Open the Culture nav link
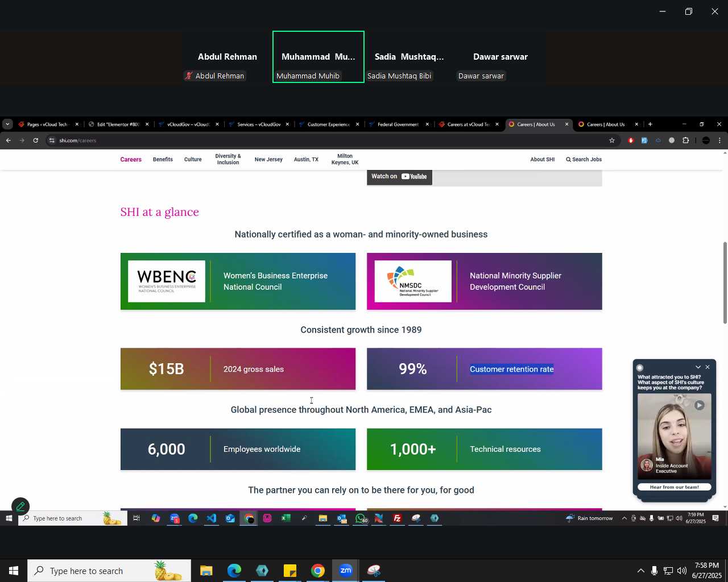728x582 pixels. coord(193,160)
